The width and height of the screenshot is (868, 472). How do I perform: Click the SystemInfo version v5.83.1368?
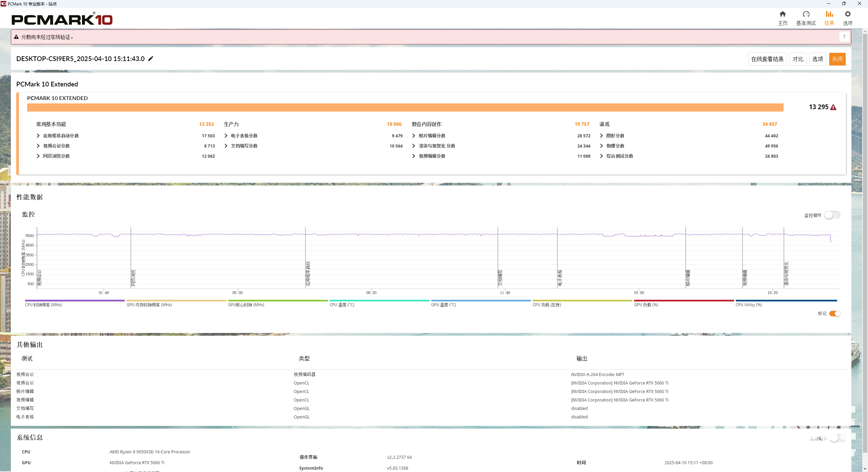397,468
